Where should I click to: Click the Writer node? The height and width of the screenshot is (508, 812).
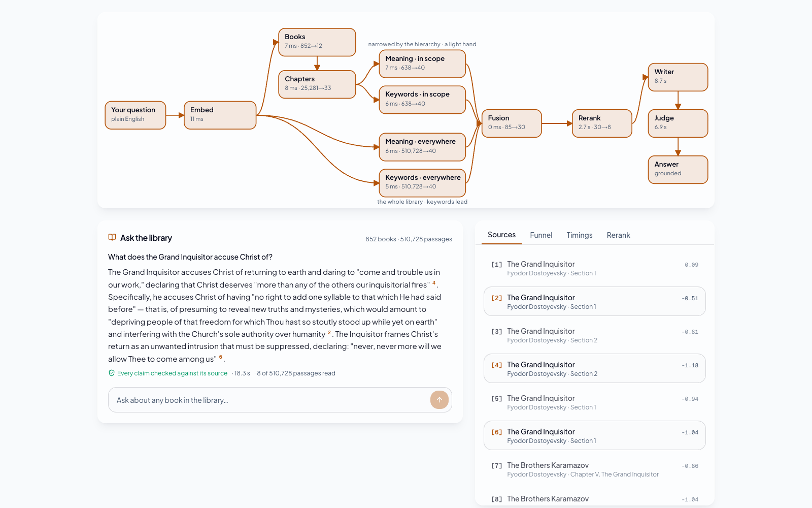pyautogui.click(x=678, y=77)
